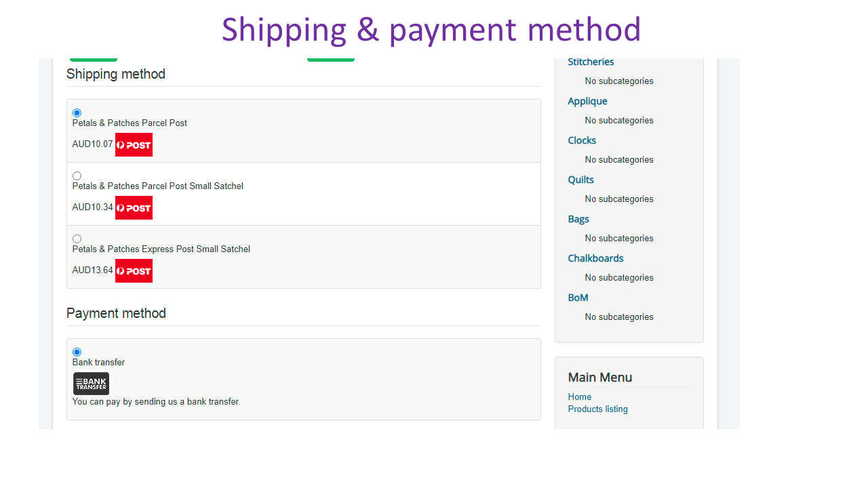Open Products listing in Main Menu
The width and height of the screenshot is (868, 488).
[597, 409]
